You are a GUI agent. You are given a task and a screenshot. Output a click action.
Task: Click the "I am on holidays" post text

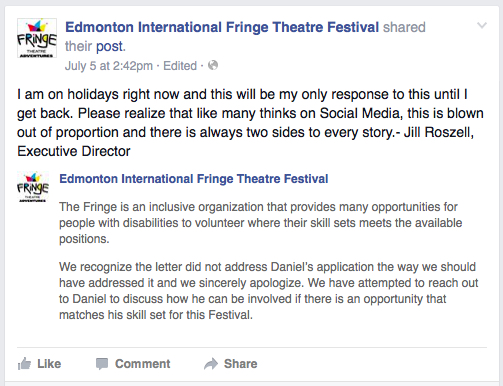(x=250, y=123)
